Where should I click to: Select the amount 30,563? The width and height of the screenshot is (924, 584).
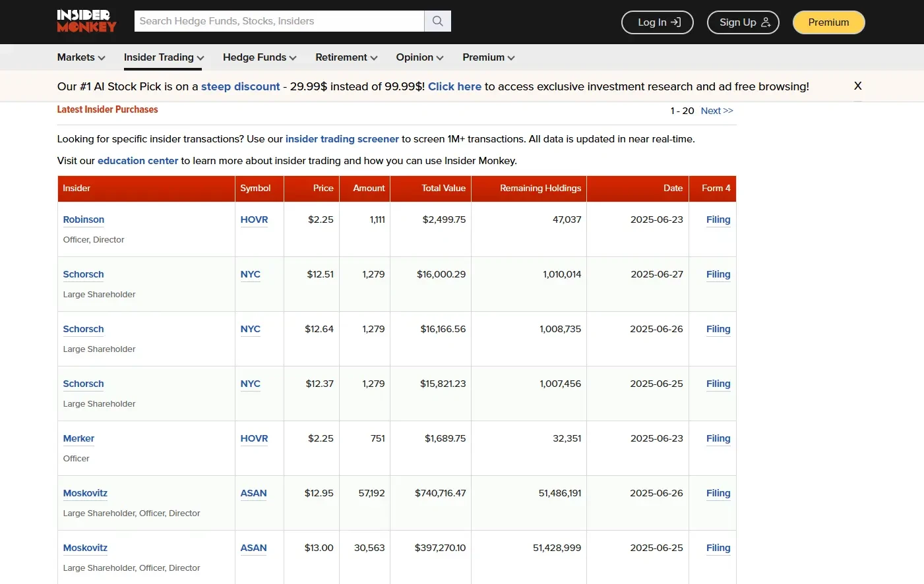[369, 548]
